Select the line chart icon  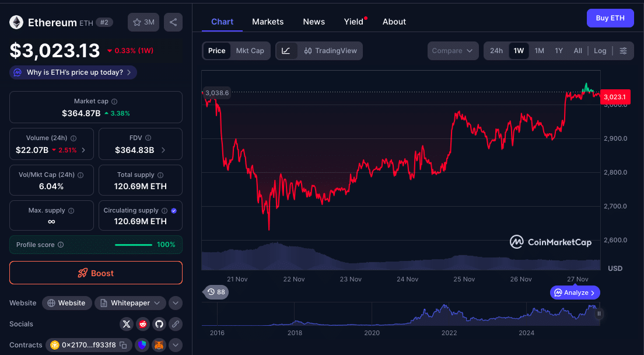click(x=286, y=51)
